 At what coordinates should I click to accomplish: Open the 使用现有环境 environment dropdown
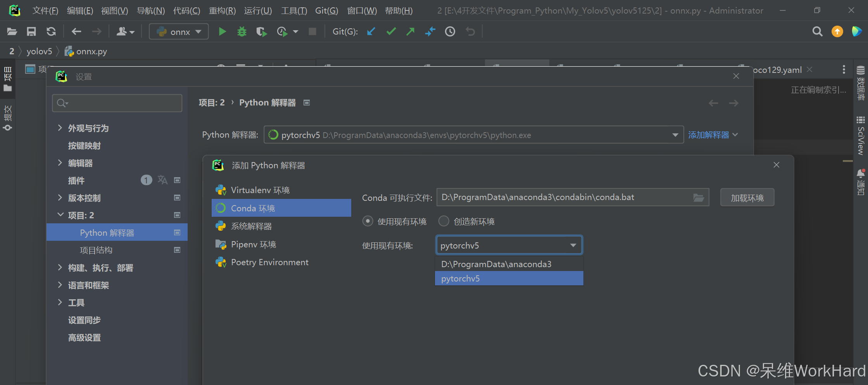pyautogui.click(x=509, y=245)
